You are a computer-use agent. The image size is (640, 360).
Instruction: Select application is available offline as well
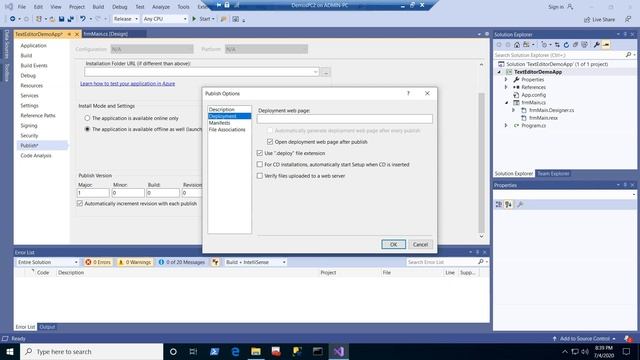[x=87, y=129]
